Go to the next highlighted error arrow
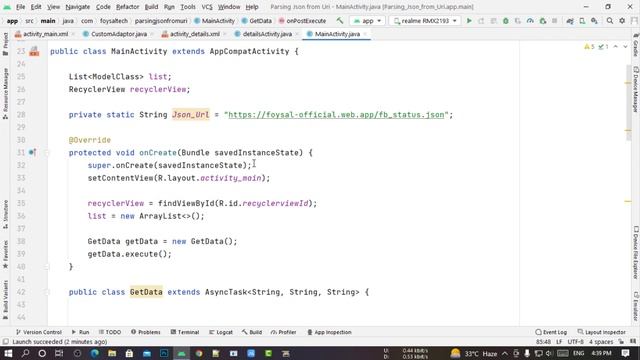Screen dimensions: 640x360 625,47
